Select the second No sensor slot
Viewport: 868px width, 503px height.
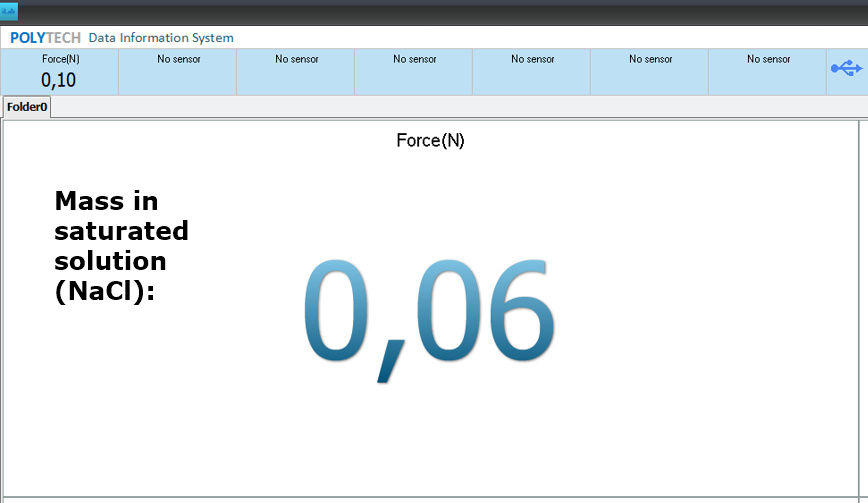296,60
